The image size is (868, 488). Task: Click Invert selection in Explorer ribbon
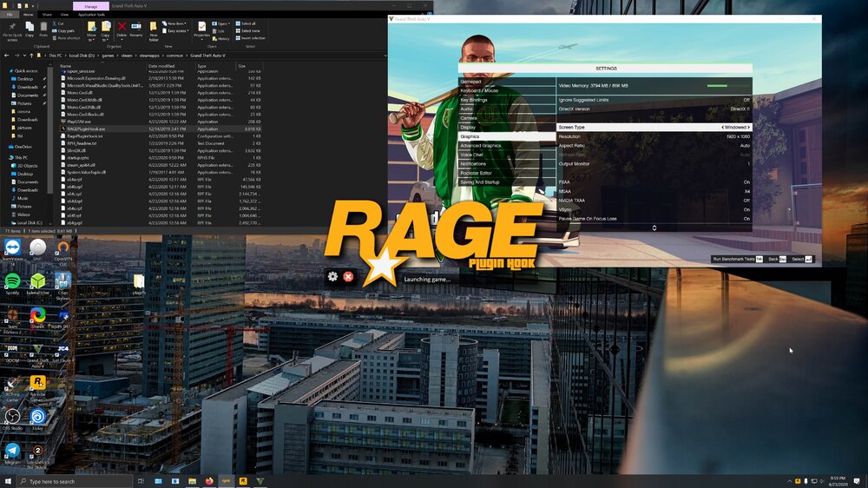250,38
